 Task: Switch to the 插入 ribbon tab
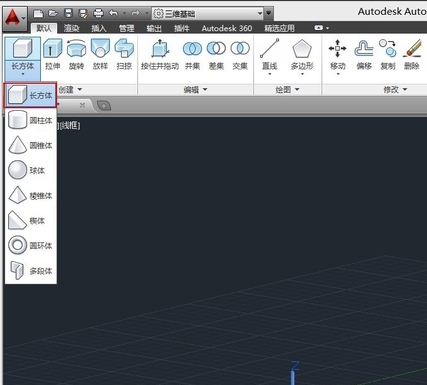click(x=99, y=28)
